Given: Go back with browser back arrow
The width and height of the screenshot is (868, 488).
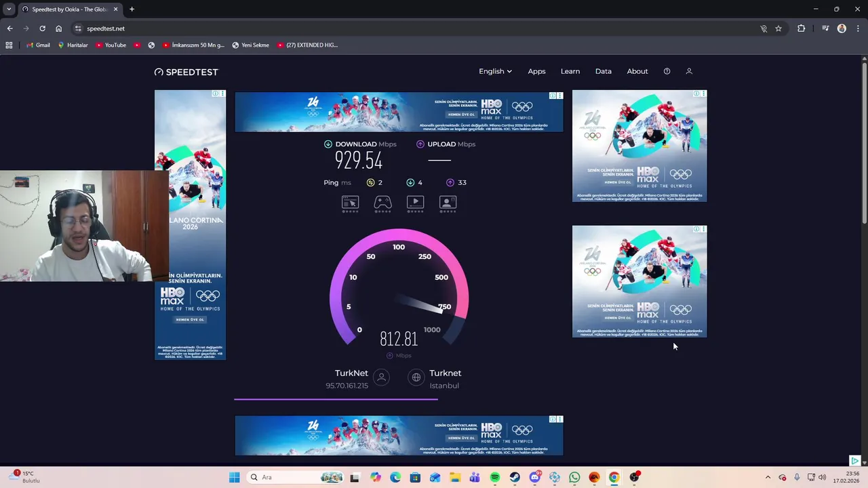Looking at the screenshot, I should click(9, 28).
